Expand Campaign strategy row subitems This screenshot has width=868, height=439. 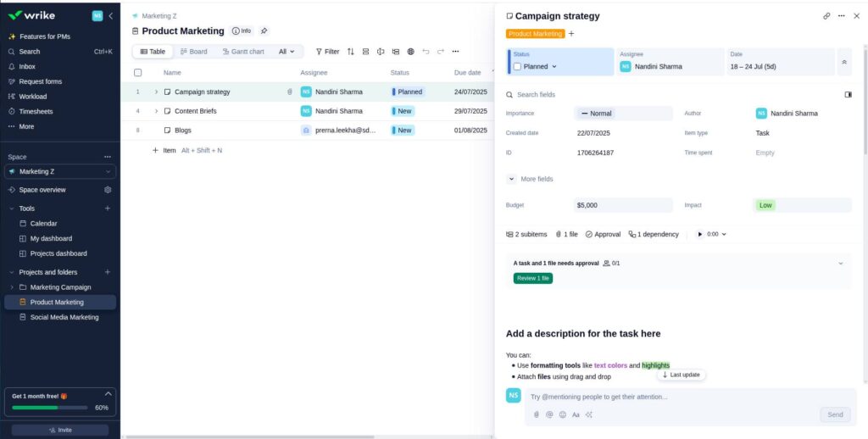click(156, 92)
